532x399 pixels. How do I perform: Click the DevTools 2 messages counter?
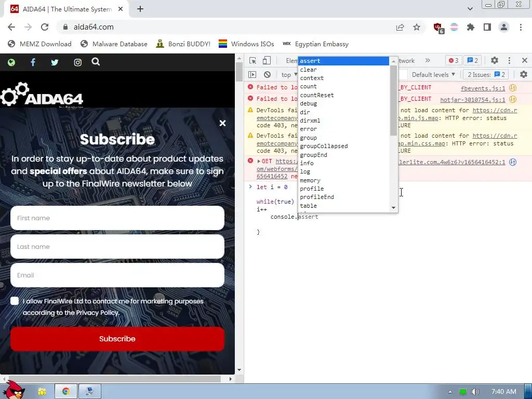pos(473,60)
